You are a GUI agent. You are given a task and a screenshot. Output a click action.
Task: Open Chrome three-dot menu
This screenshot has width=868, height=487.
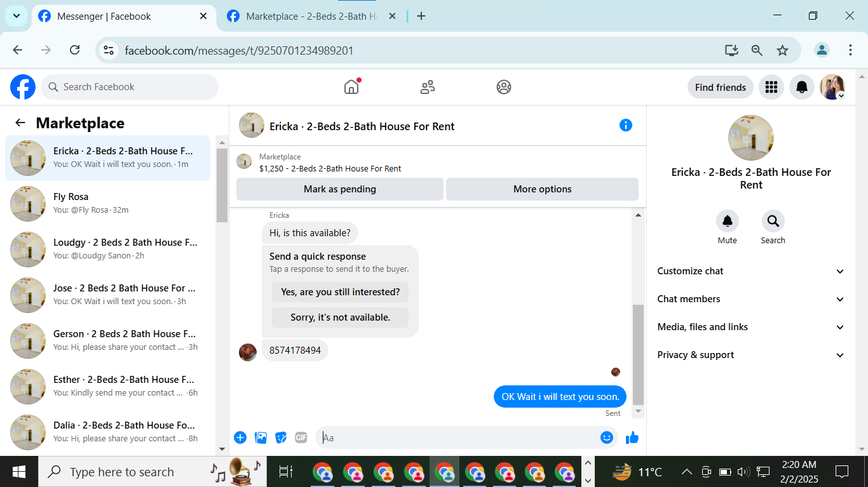point(850,50)
